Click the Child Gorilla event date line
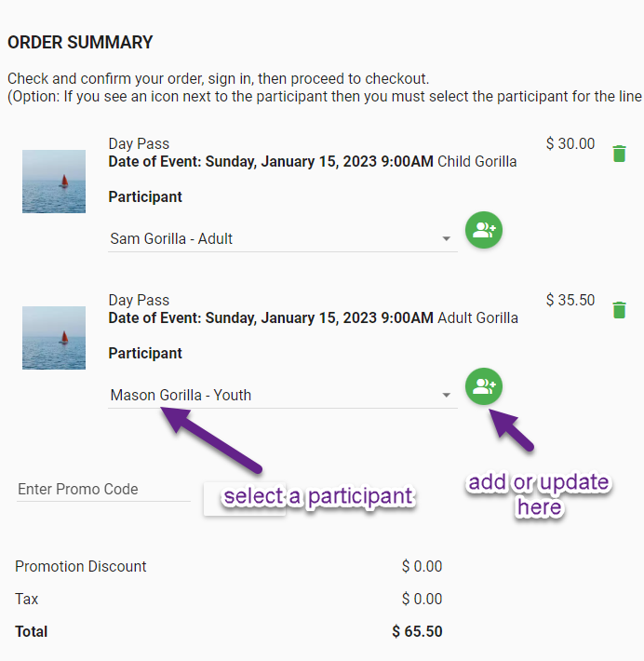 [313, 161]
